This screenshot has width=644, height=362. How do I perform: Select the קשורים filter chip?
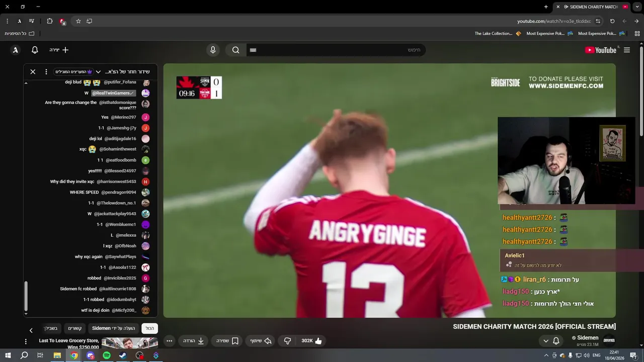(74, 328)
